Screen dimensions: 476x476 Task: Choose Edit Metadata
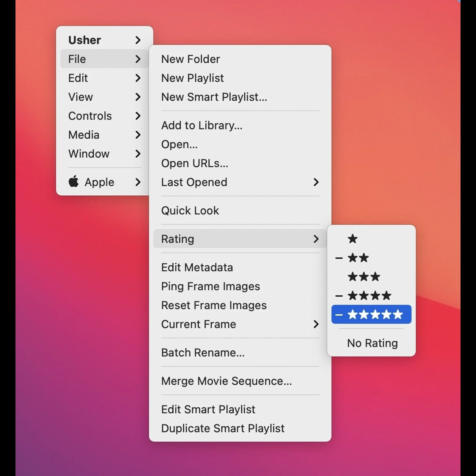pyautogui.click(x=240, y=267)
